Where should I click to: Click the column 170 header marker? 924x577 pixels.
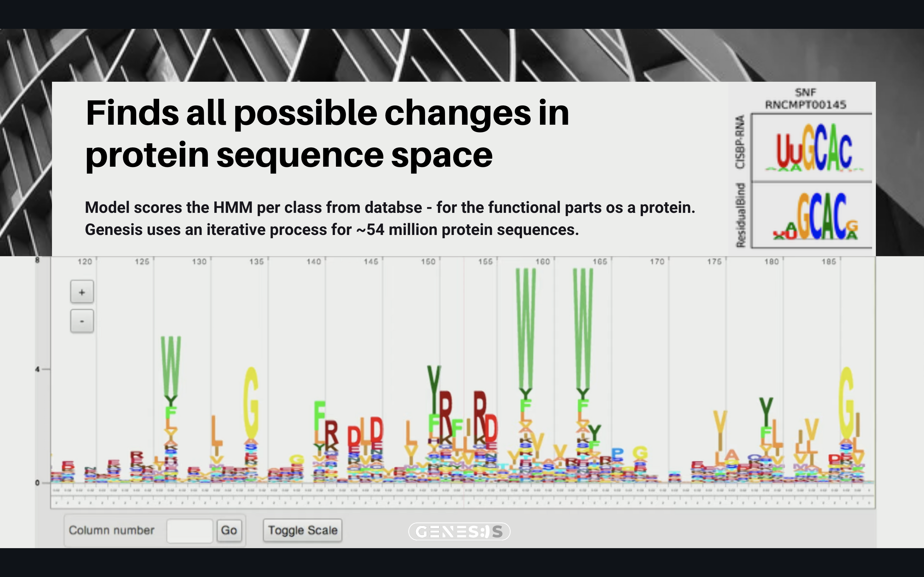pos(657,262)
